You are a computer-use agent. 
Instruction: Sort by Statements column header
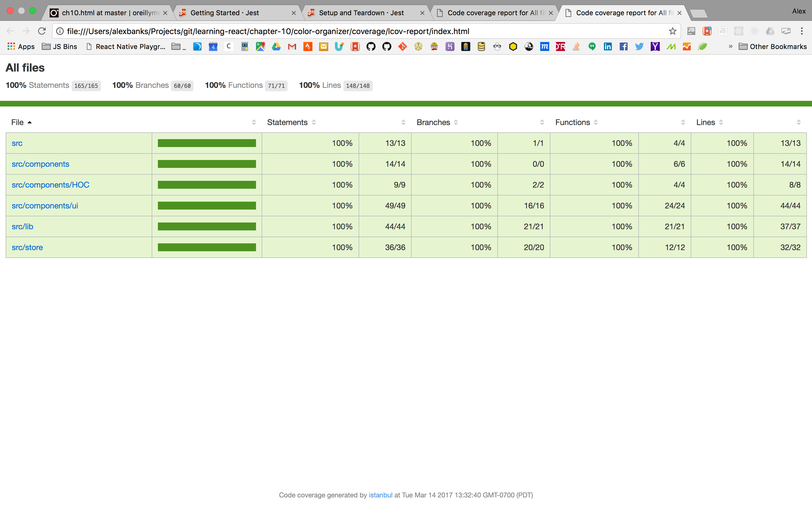[287, 123]
